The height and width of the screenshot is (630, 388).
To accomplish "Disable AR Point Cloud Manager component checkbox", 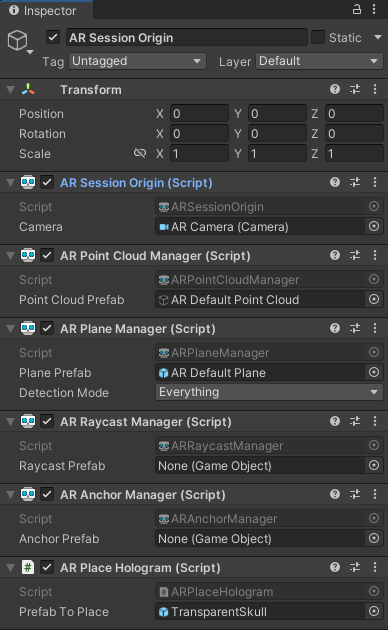I will (x=47, y=255).
